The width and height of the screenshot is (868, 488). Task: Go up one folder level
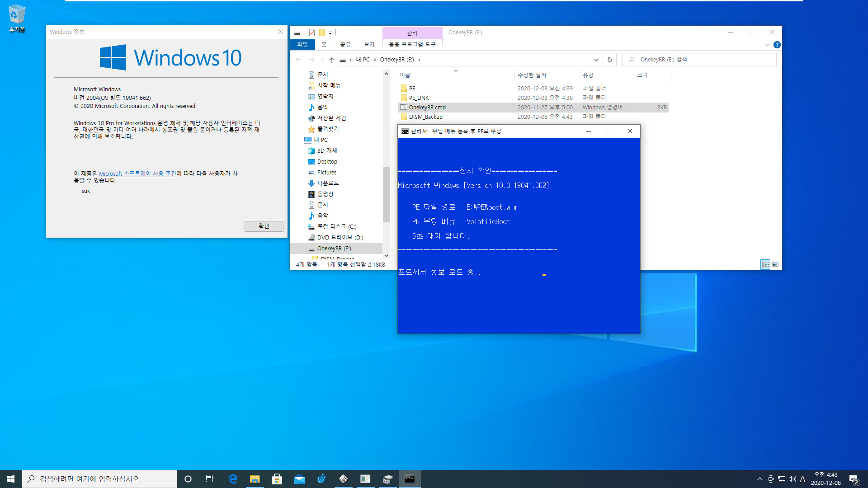pos(332,60)
